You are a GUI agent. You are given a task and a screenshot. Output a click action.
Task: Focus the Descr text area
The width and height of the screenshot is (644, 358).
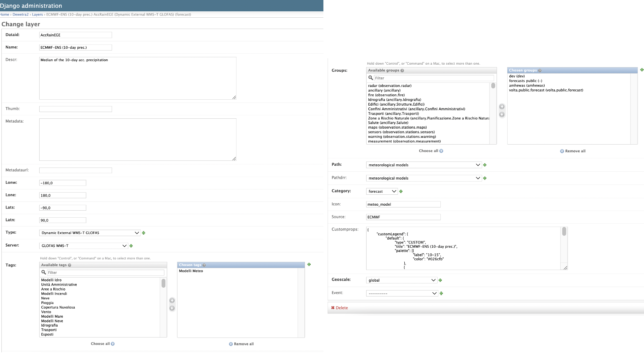[x=138, y=78]
